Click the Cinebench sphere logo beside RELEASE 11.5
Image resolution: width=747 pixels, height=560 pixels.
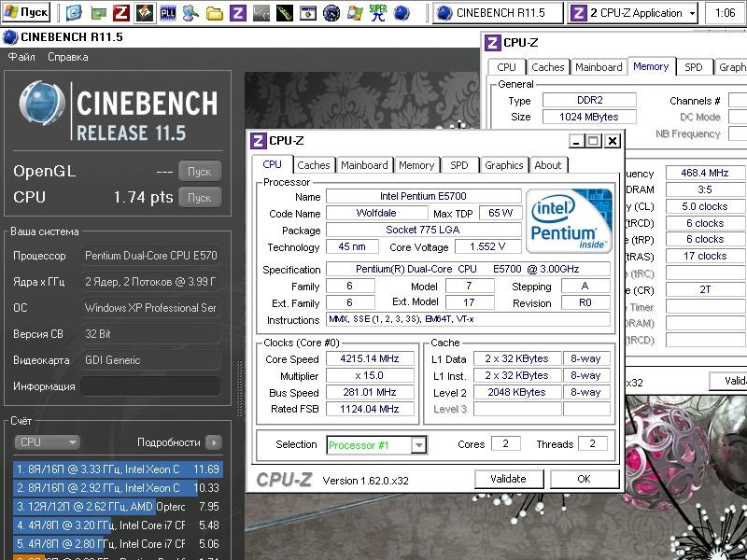click(41, 104)
